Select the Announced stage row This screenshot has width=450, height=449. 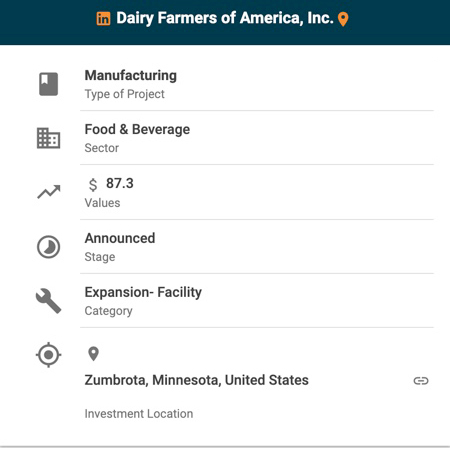pyautogui.click(x=257, y=247)
